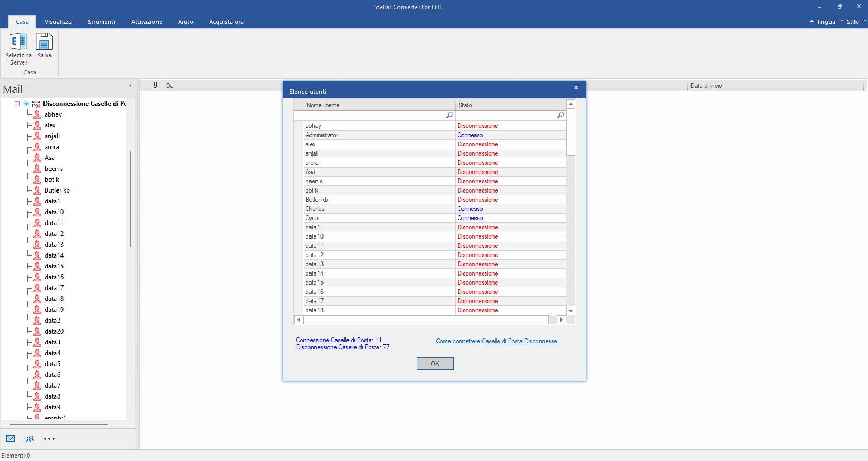Open Come connettere Caselle di Posta Disconnesse link

click(x=497, y=341)
